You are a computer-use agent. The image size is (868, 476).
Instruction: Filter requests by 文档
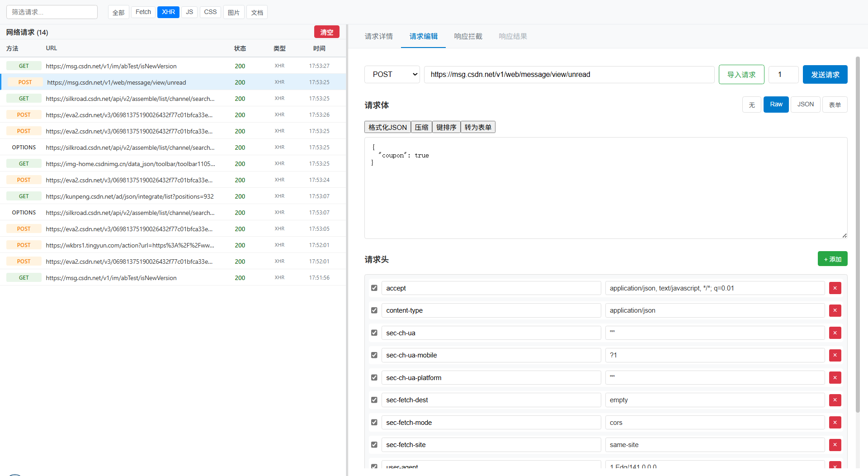257,12
